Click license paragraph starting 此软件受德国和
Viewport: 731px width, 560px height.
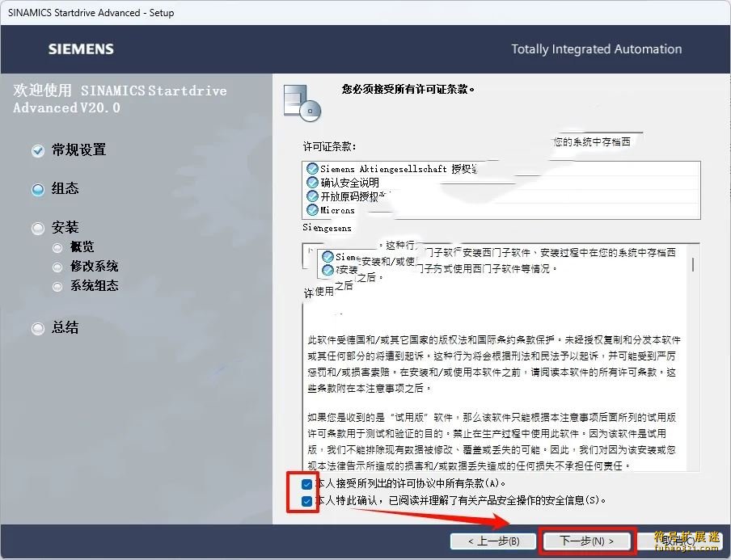click(494, 364)
